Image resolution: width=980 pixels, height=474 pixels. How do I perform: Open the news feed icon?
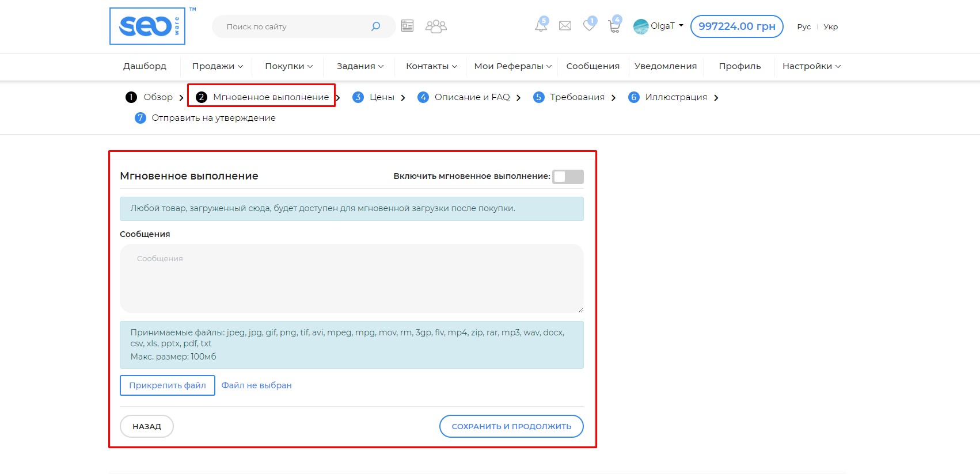pyautogui.click(x=407, y=26)
